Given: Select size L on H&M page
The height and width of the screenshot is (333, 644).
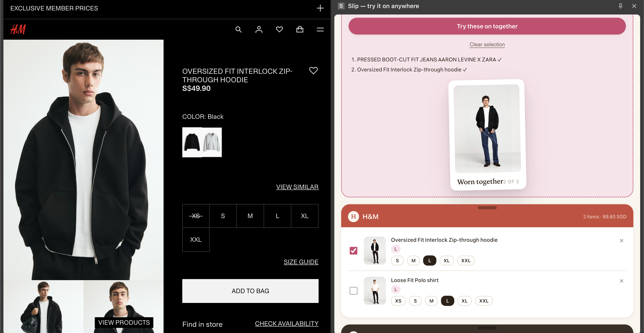Looking at the screenshot, I should [x=277, y=216].
